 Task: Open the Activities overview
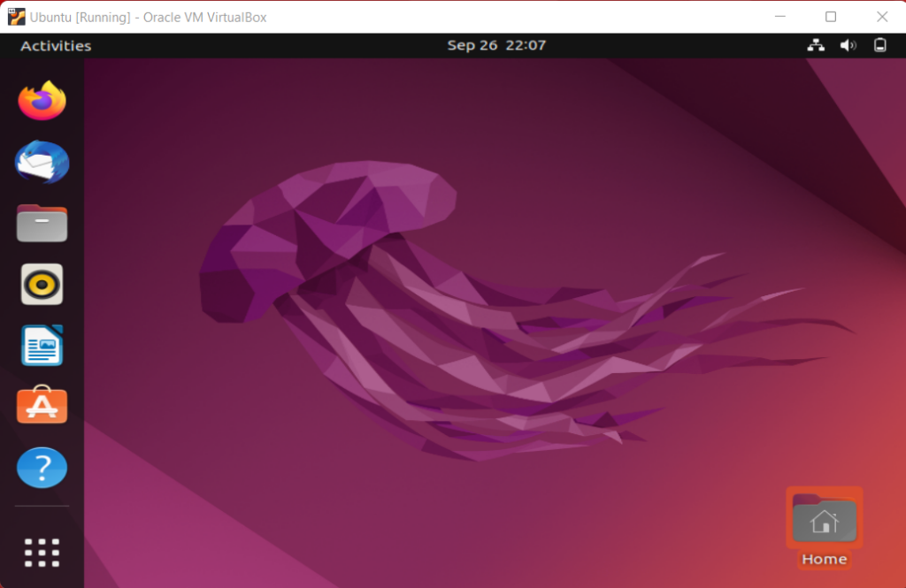[x=56, y=46]
